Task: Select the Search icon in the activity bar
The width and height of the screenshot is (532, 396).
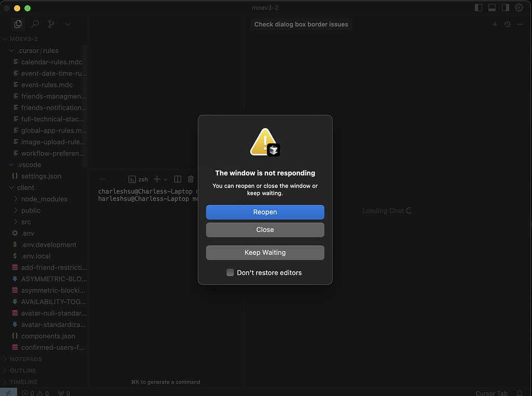Action: (34, 24)
